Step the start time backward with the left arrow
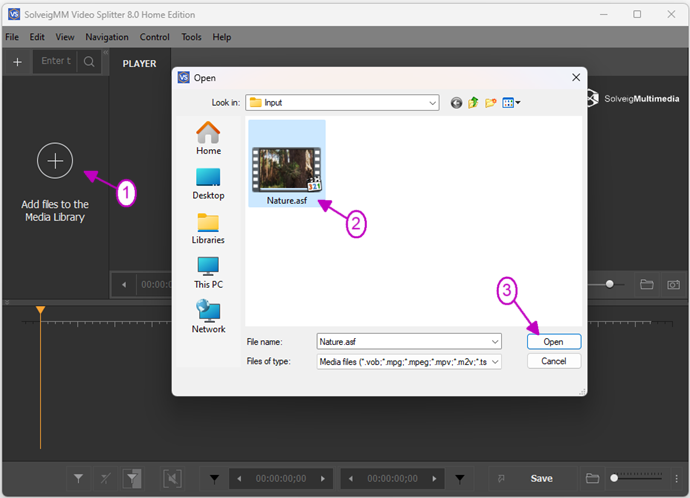This screenshot has height=498, width=690. pyautogui.click(x=239, y=479)
